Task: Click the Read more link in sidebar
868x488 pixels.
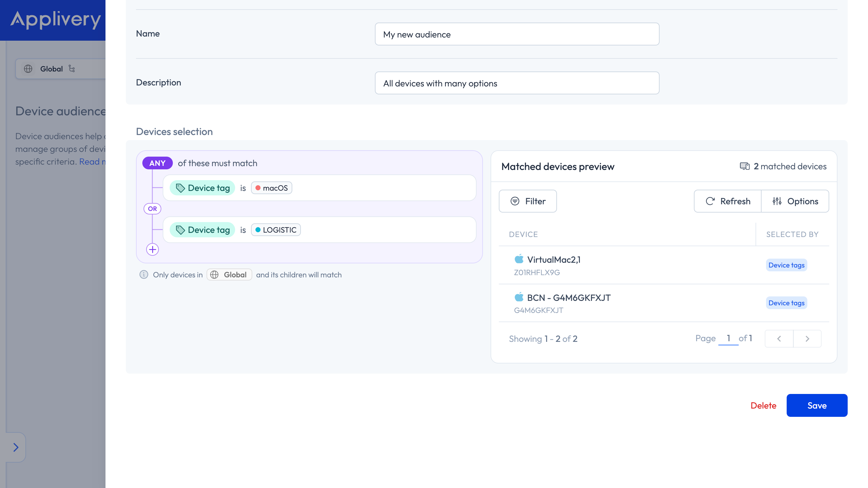Action: point(92,161)
